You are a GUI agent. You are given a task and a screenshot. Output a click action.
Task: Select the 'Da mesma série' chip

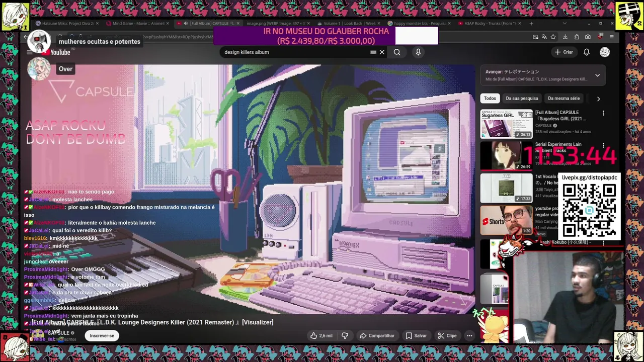click(x=563, y=99)
